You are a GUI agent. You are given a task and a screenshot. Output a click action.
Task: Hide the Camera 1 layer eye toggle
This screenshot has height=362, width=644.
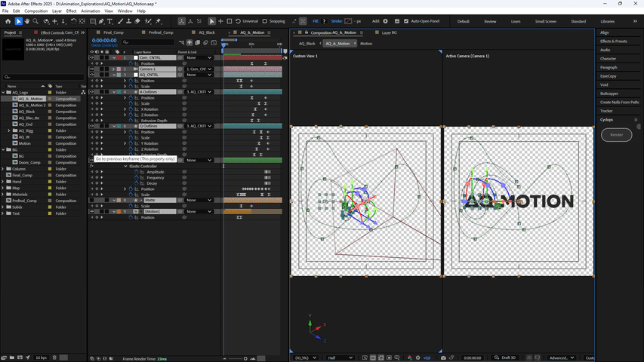91,69
